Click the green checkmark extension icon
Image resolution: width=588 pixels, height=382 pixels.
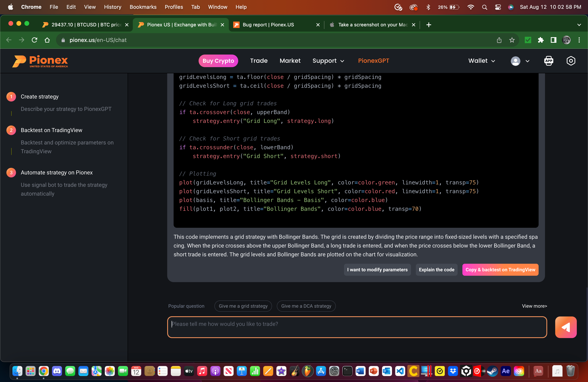[x=528, y=40]
